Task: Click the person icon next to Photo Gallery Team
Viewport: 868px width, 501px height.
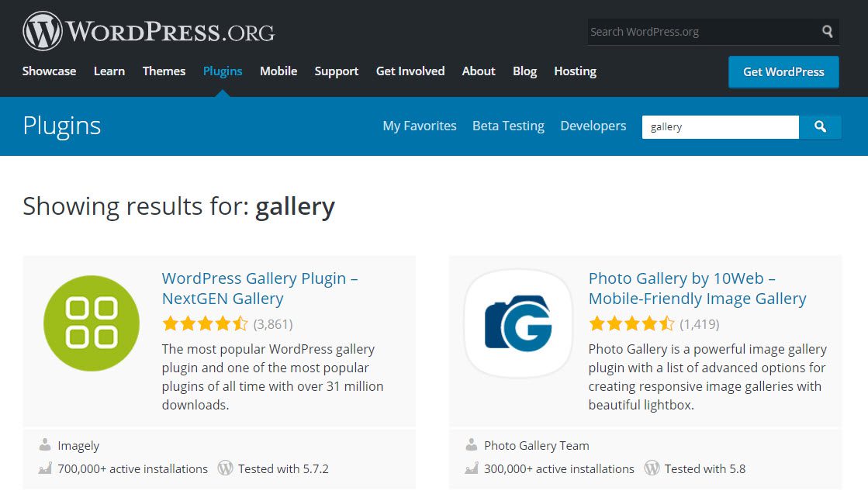Action: click(472, 445)
